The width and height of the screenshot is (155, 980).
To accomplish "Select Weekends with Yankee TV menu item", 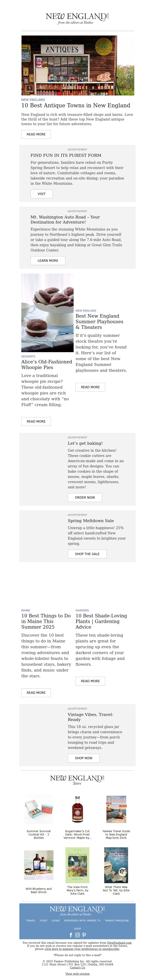I will pos(82,921).
